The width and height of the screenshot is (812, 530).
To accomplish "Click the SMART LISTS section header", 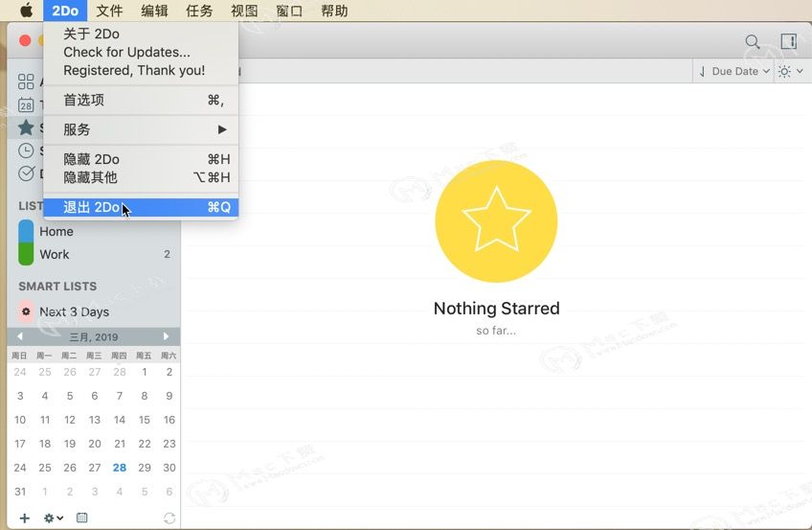I will [x=57, y=287].
